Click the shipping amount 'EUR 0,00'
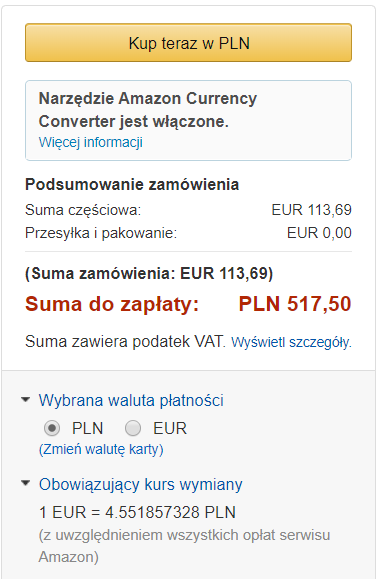This screenshot has width=381, height=579. coord(319,233)
